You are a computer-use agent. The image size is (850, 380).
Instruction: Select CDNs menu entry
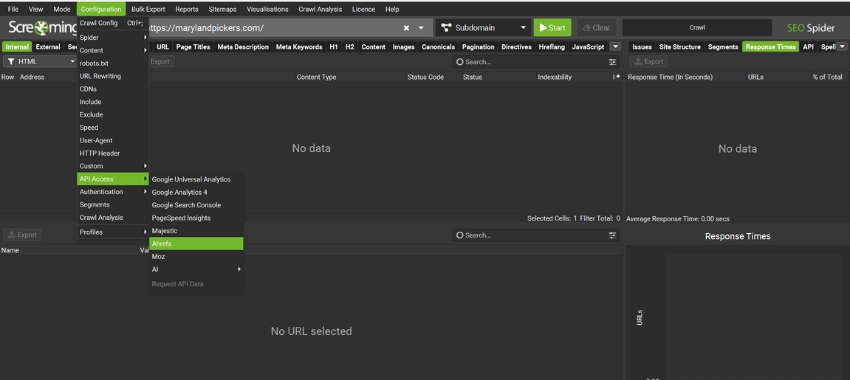(x=113, y=89)
